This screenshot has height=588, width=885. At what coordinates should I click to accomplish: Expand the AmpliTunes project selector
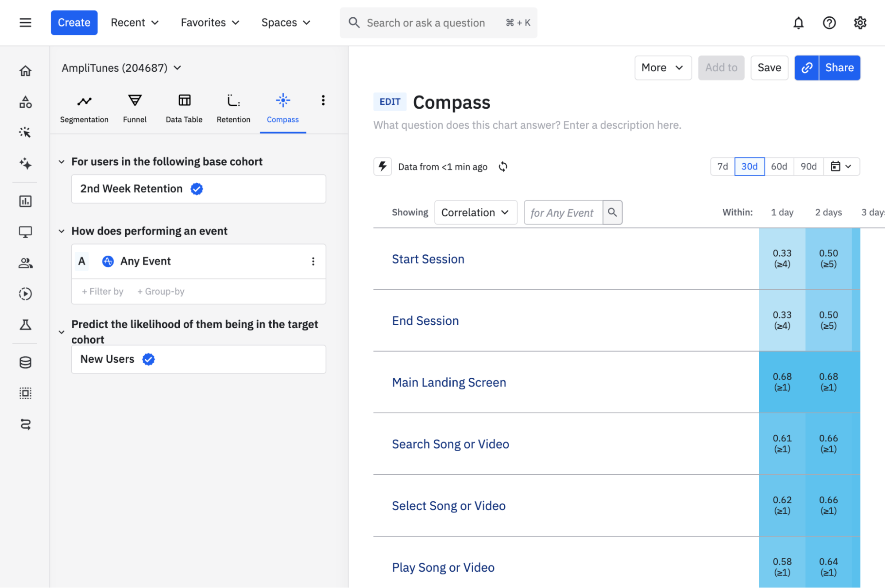click(x=121, y=68)
